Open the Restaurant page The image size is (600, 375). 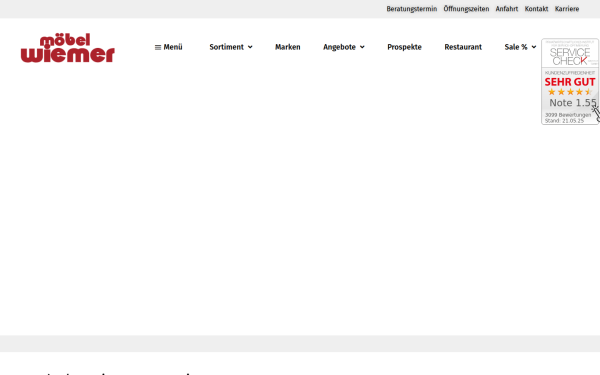[x=463, y=47]
